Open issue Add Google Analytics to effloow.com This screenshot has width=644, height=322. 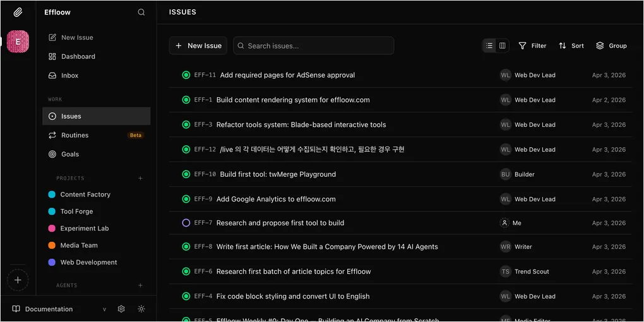click(x=276, y=199)
